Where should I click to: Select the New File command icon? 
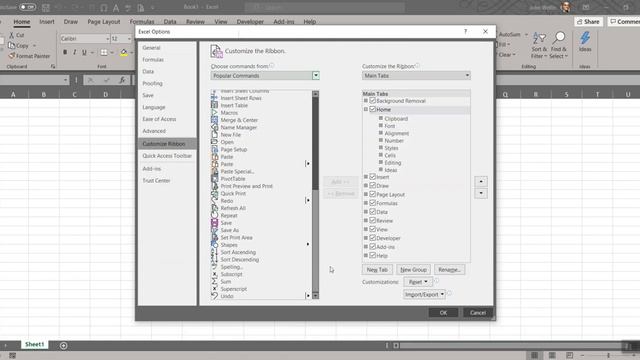pos(214,134)
